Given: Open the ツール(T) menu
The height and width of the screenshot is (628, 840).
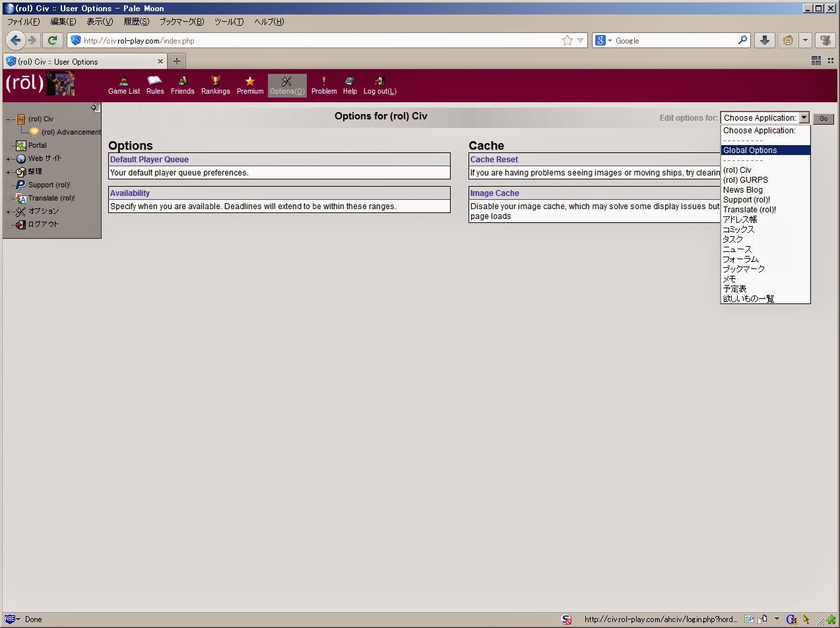Looking at the screenshot, I should 229,22.
